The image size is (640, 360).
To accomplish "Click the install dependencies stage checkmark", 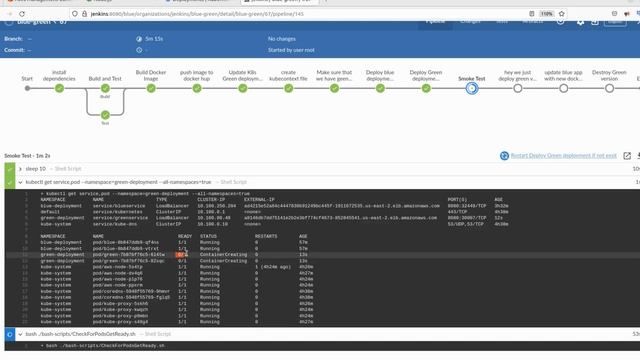I will (x=59, y=88).
